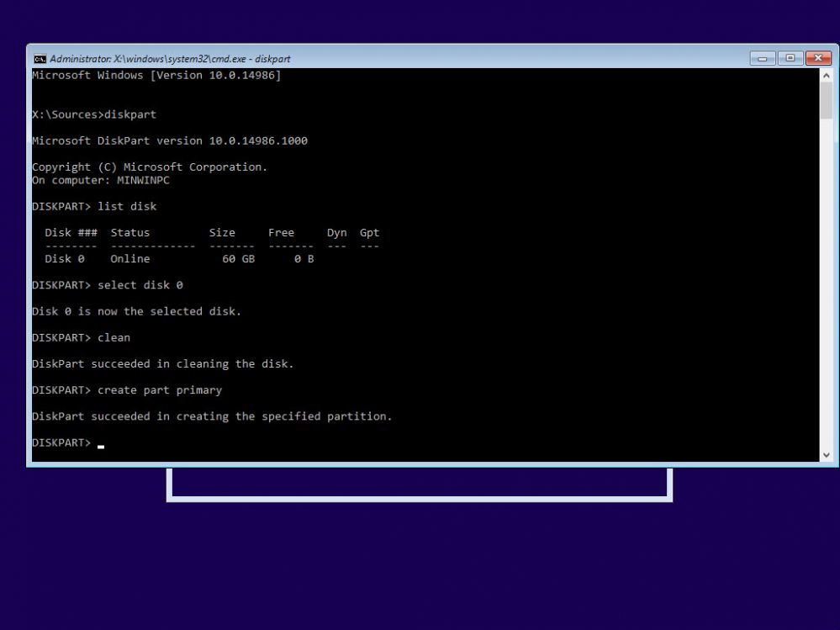This screenshot has width=840, height=630.
Task: Click 'On computer: MINWINPC' line
Action: click(x=101, y=181)
